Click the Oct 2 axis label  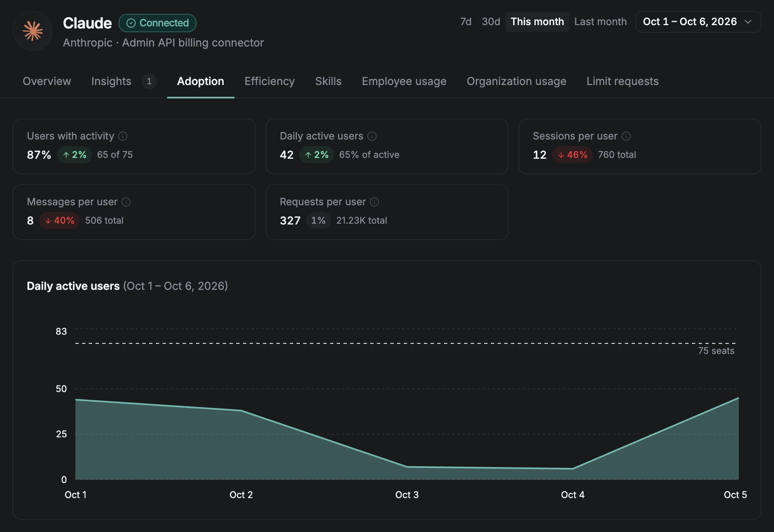click(x=241, y=495)
